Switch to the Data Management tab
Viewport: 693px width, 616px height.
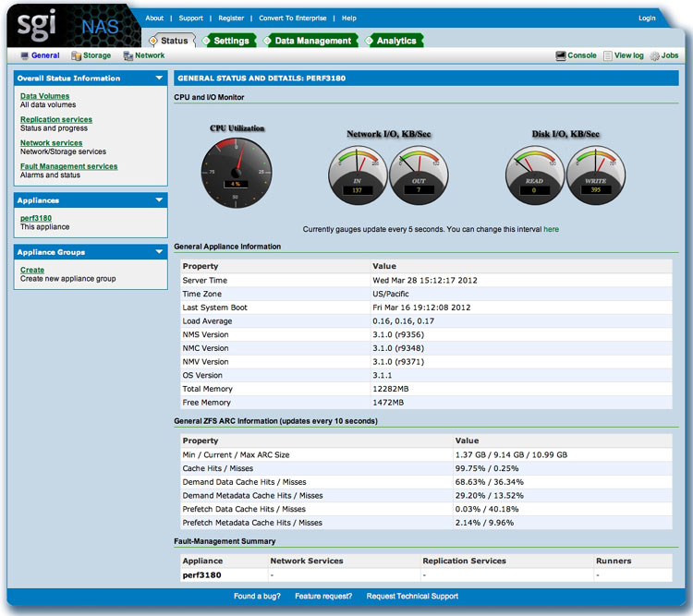point(310,41)
